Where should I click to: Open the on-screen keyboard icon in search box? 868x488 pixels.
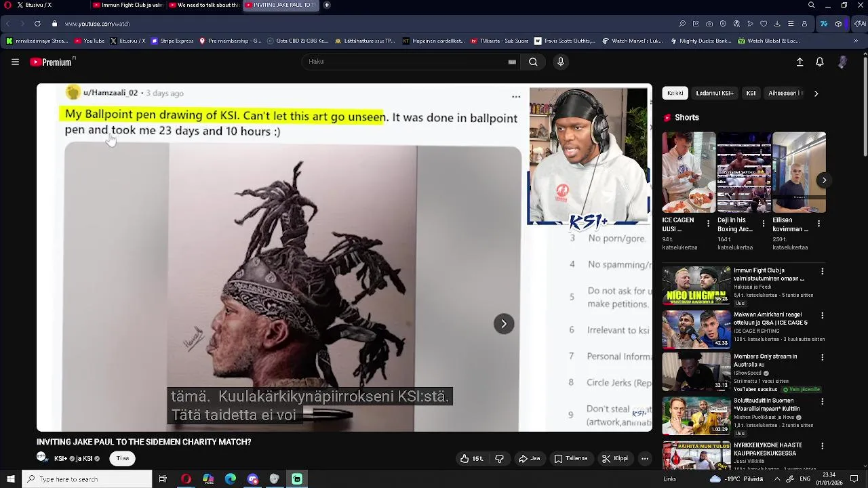pyautogui.click(x=512, y=62)
